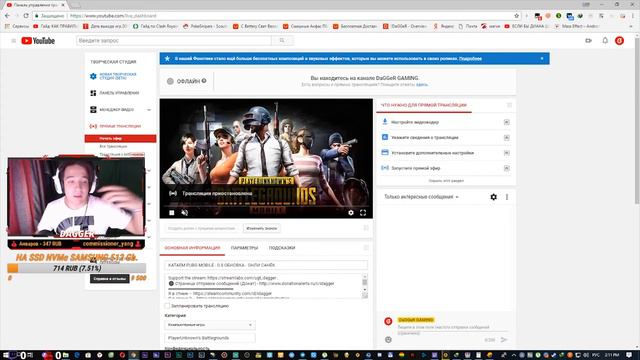Expand the Менеджер видео submenu arrow
Screen dimensions: 640x360
pos(149,110)
